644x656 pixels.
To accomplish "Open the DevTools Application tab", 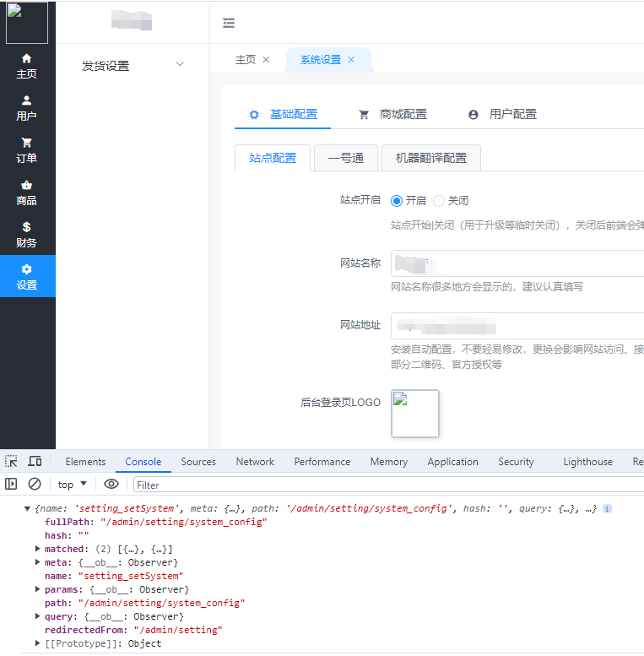I will 453,462.
